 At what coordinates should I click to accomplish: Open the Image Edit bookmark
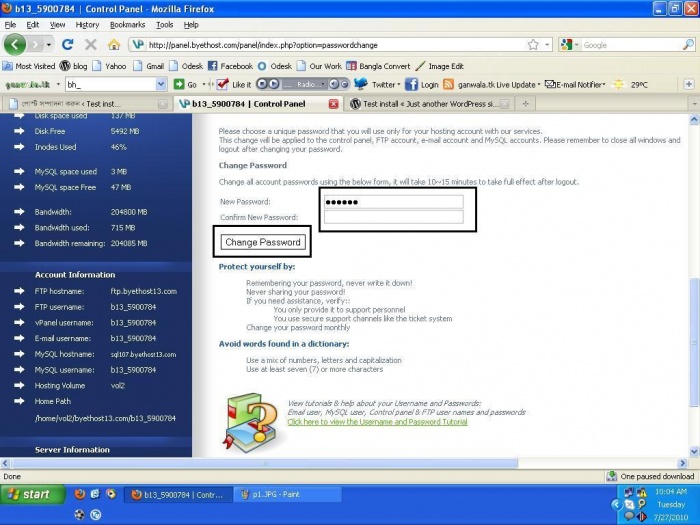[x=440, y=66]
